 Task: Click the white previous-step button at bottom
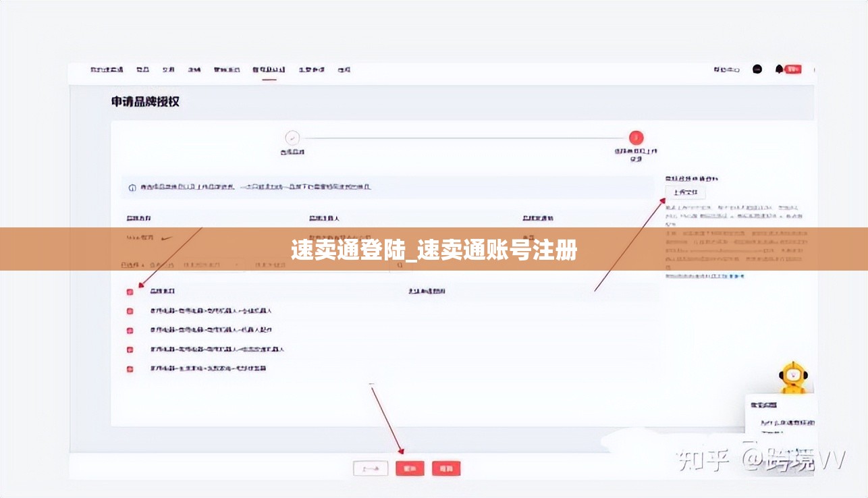[x=371, y=468]
